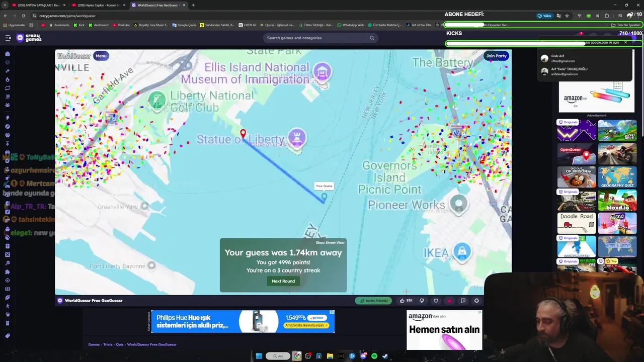
Task: Click the Invite friends button
Action: click(373, 301)
